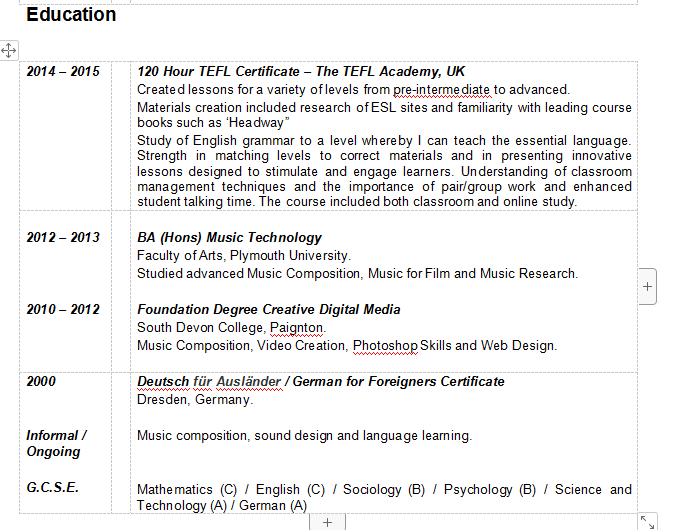
Task: Click the 120 Hour TEFL Certificate title
Action: [x=301, y=72]
